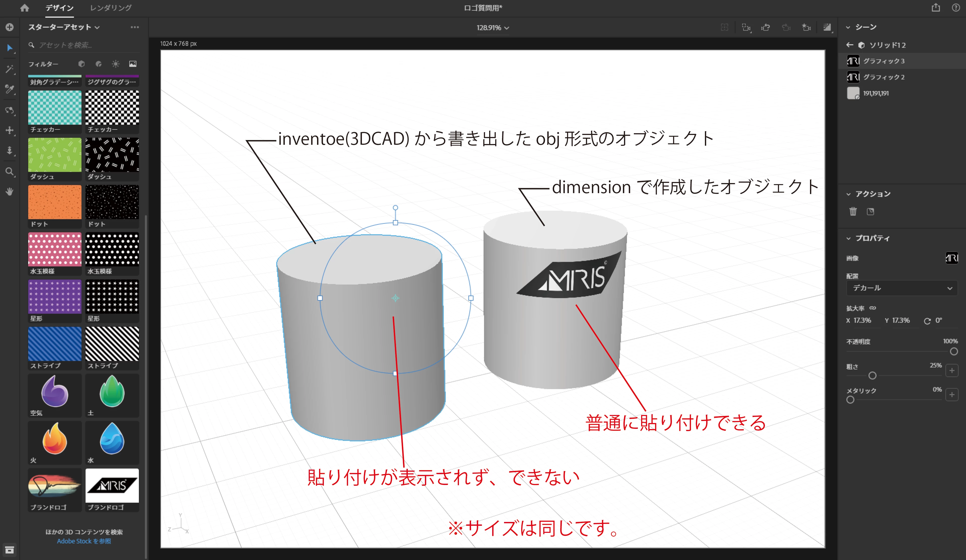This screenshot has width=966, height=560.
Task: Delete selected item with trash icon
Action: coord(853,212)
